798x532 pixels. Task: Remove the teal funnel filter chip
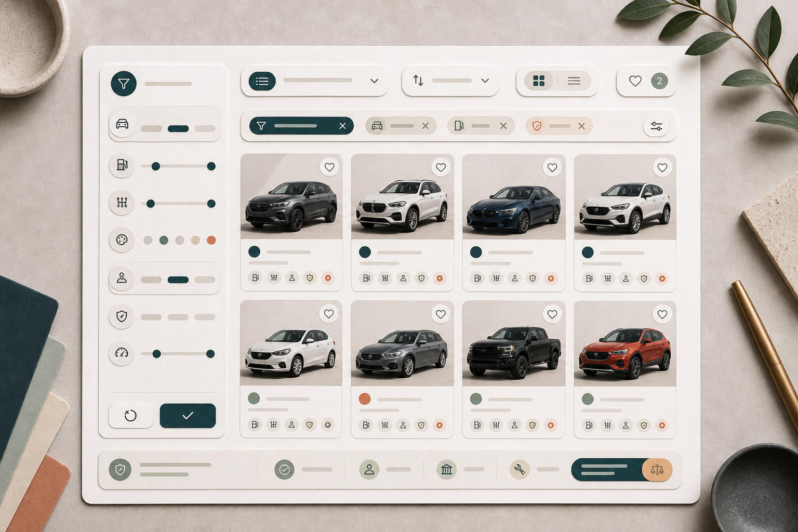[x=342, y=126]
